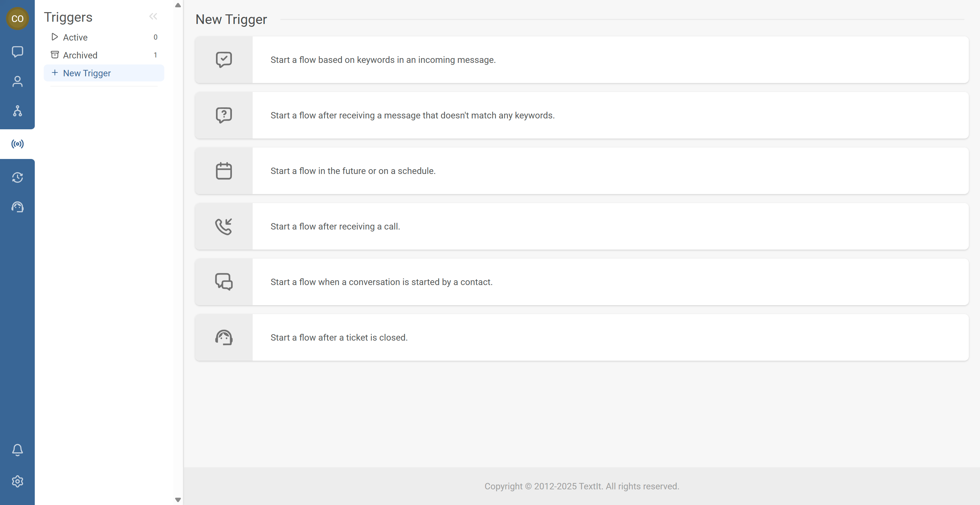Choose the schedule flow trigger option

click(353, 171)
